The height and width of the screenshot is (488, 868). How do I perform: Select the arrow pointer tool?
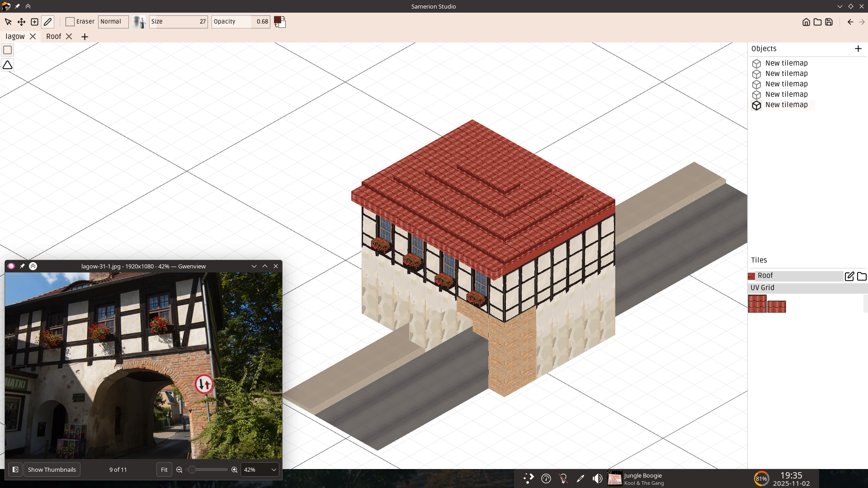tap(8, 22)
